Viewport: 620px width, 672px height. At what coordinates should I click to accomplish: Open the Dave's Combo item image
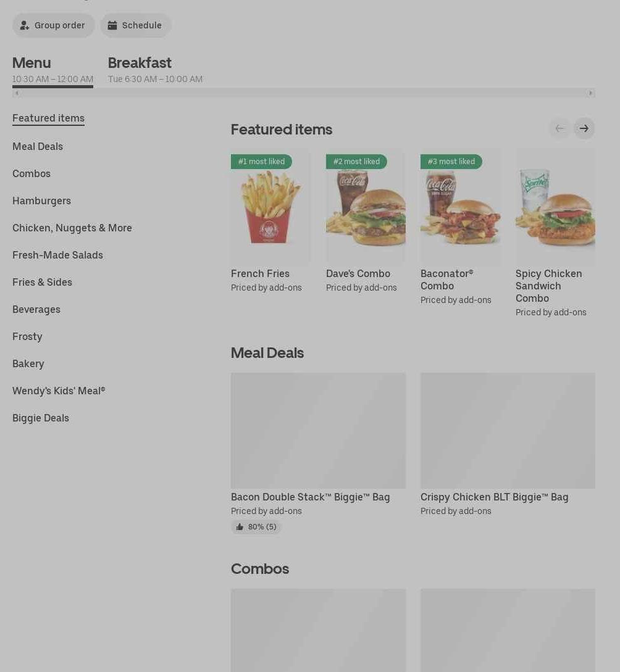pos(366,207)
